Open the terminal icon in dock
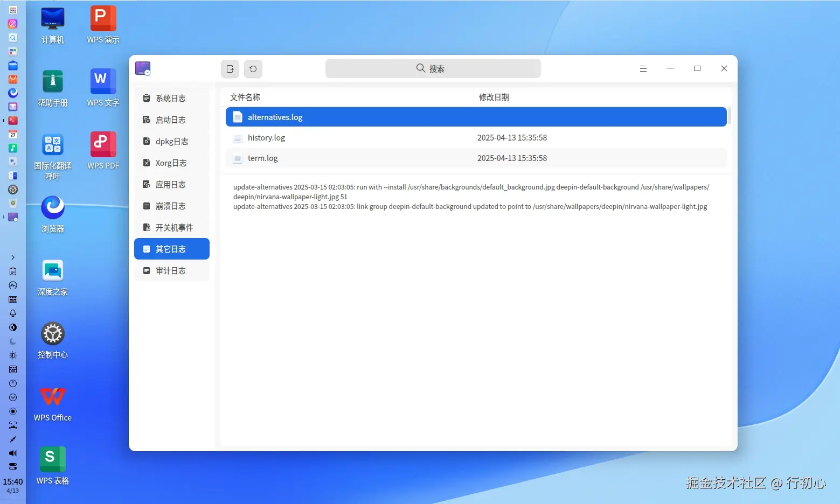840x504 pixels. pos(13,121)
